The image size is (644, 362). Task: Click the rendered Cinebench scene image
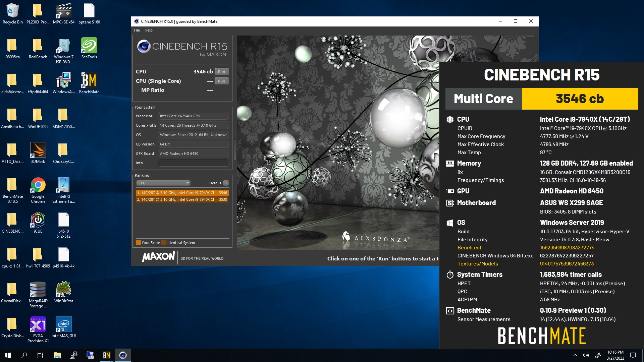[x=338, y=142]
